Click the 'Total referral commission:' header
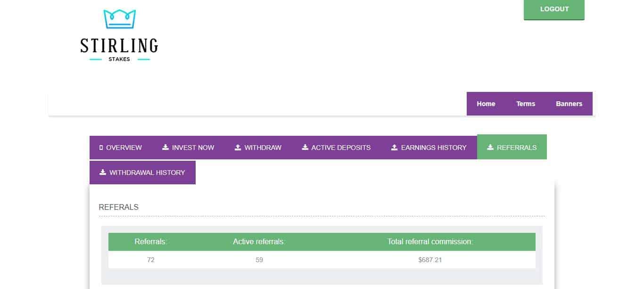The height and width of the screenshot is (289, 644). [x=430, y=241]
